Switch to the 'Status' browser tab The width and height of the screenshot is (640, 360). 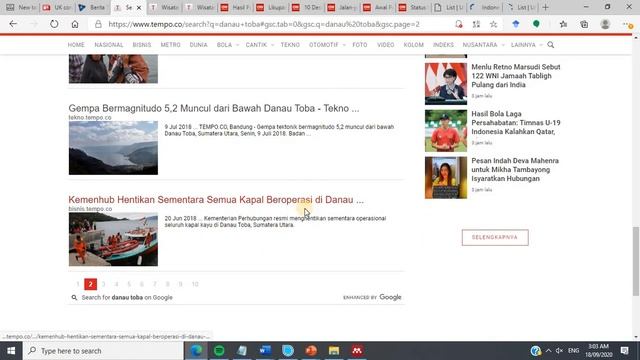click(413, 7)
